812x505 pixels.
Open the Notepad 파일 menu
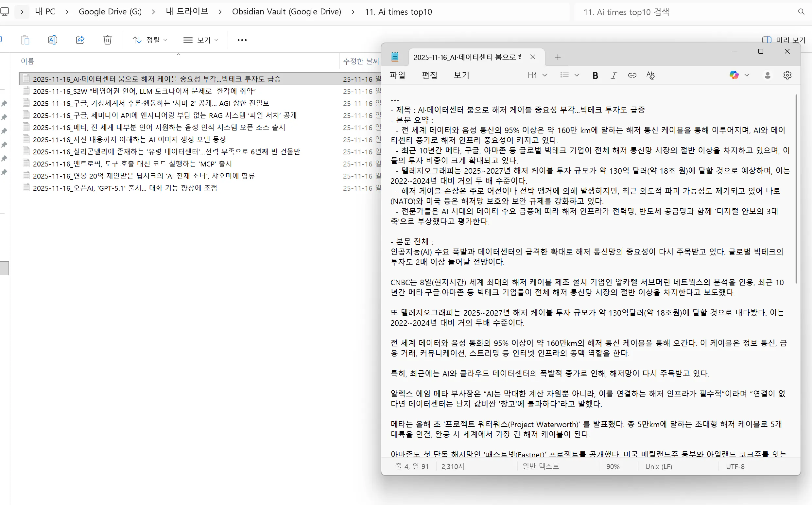click(x=397, y=75)
